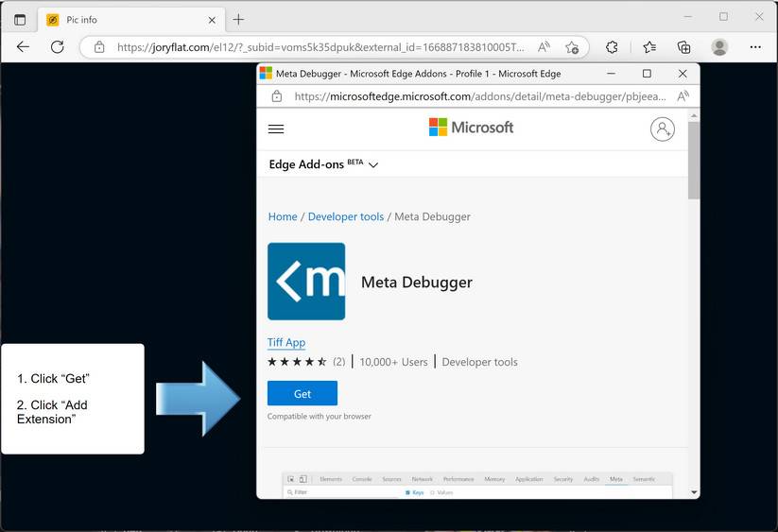Viewport: 778px width, 532px height.
Task: Open the tab actions menu icon
Action: tap(20, 20)
